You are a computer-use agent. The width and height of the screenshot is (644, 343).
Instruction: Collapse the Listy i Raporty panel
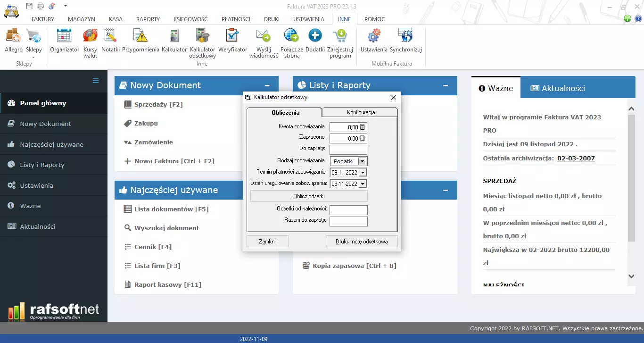(x=446, y=85)
